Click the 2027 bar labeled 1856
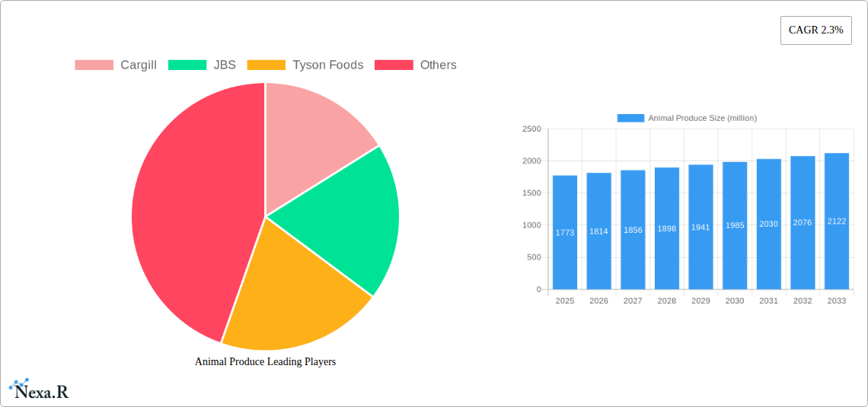868x407 pixels. coord(633,230)
